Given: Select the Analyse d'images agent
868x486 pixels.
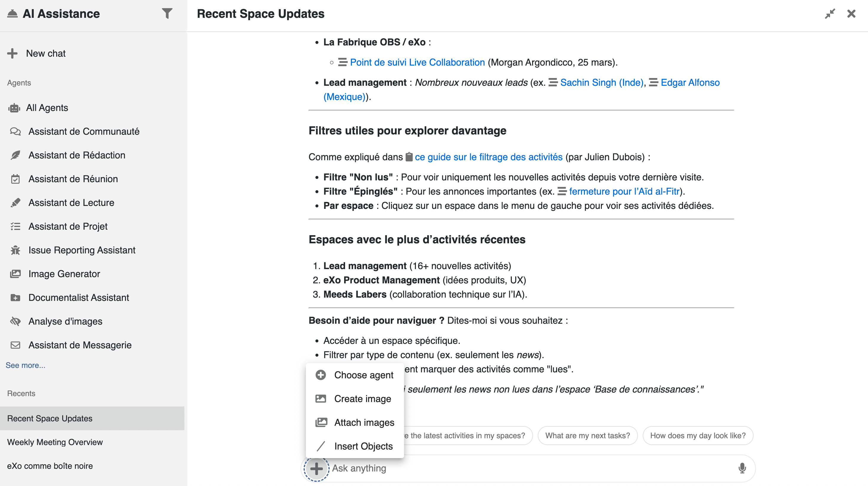Looking at the screenshot, I should click(x=65, y=321).
